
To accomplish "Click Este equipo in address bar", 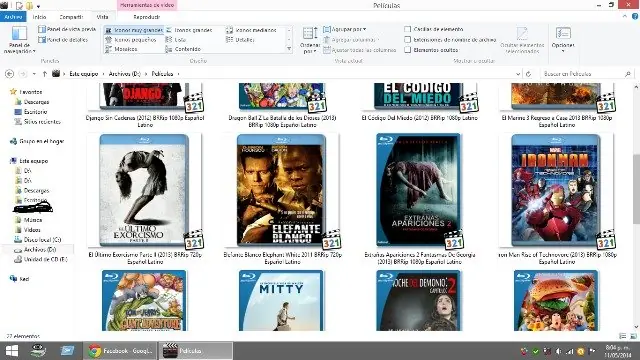I will tap(83, 74).
